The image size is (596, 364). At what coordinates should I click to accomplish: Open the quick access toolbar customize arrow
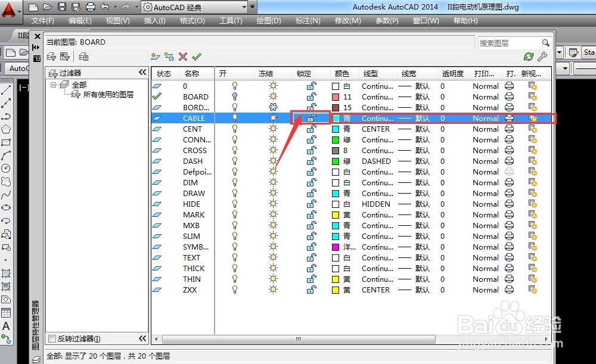252,7
